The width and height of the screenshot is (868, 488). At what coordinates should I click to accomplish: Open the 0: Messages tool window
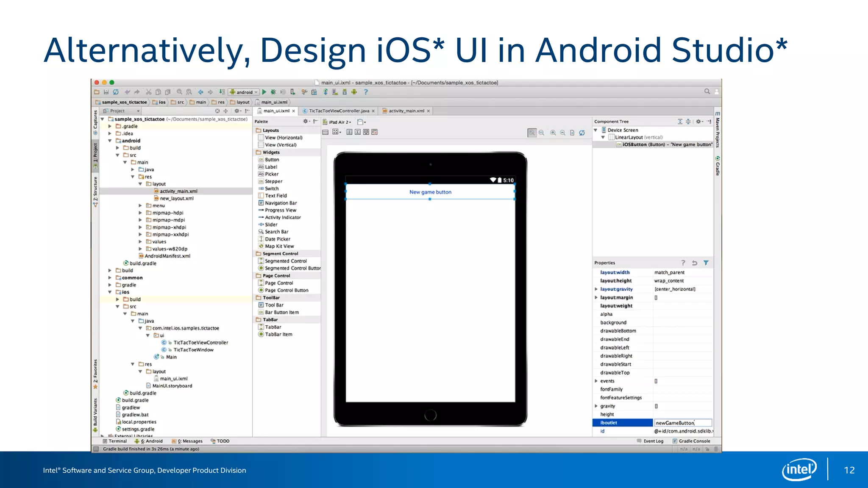point(187,441)
